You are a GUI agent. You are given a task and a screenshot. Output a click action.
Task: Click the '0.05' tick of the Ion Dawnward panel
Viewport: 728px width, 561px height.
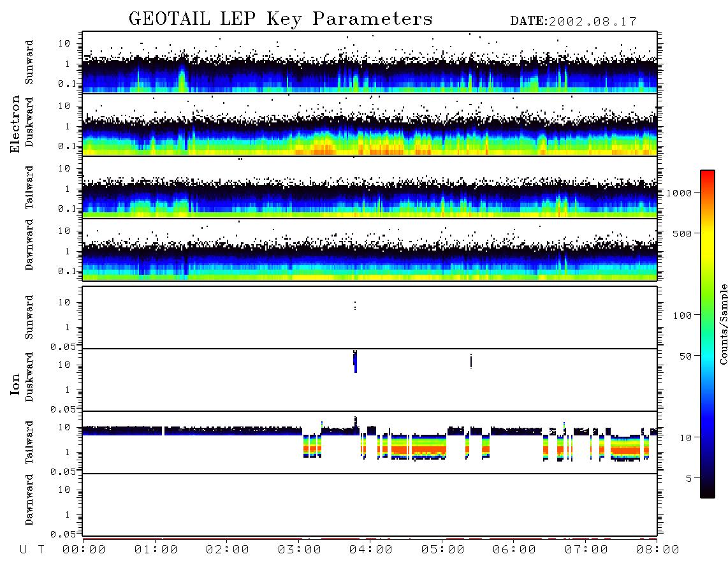pos(62,534)
